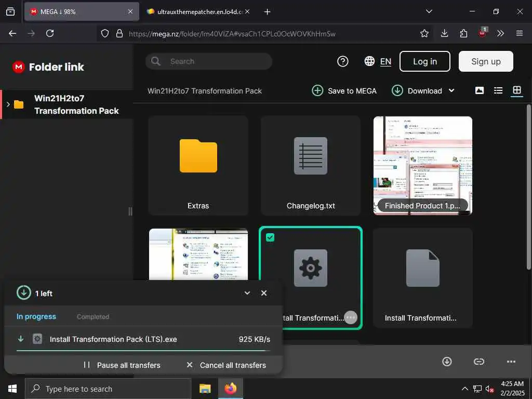Click the tracking protection shield icon

105,33
